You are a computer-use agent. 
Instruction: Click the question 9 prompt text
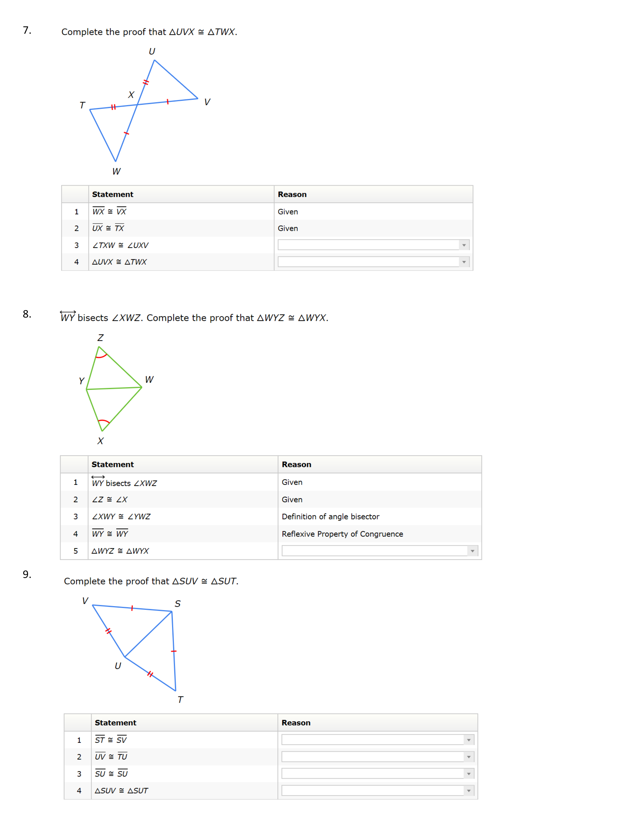coord(151,581)
